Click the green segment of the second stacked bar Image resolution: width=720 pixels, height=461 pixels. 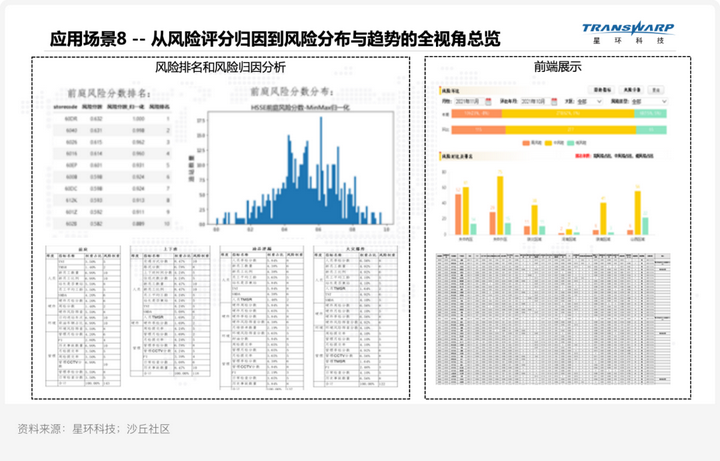pyautogui.click(x=651, y=130)
